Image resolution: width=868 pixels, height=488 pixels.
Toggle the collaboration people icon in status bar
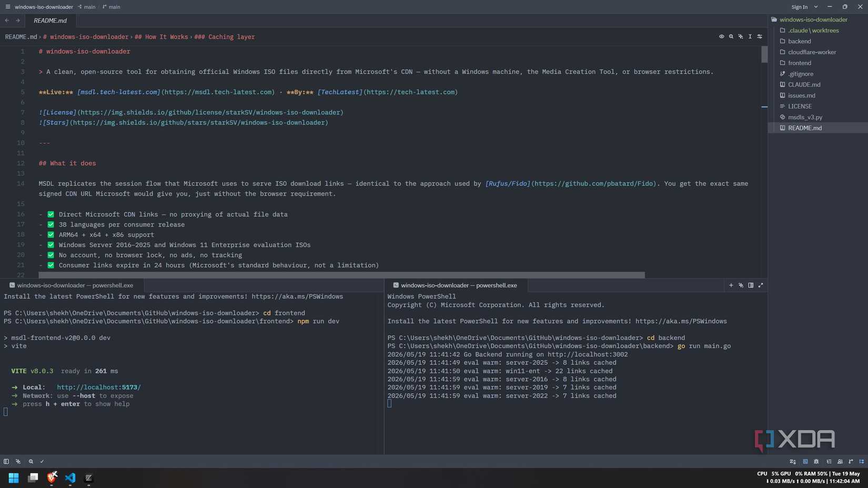coord(840,461)
